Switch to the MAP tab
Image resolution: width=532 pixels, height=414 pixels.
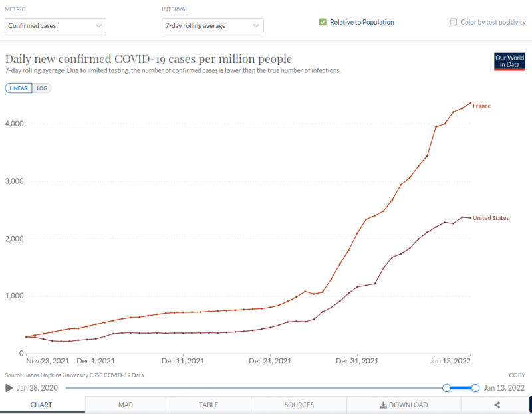coord(126,405)
